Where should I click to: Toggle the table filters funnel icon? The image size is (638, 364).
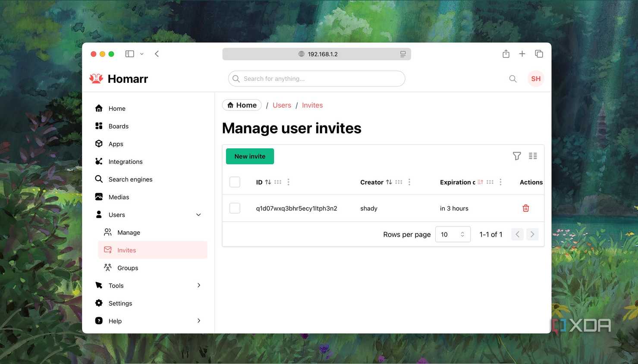[x=517, y=156]
